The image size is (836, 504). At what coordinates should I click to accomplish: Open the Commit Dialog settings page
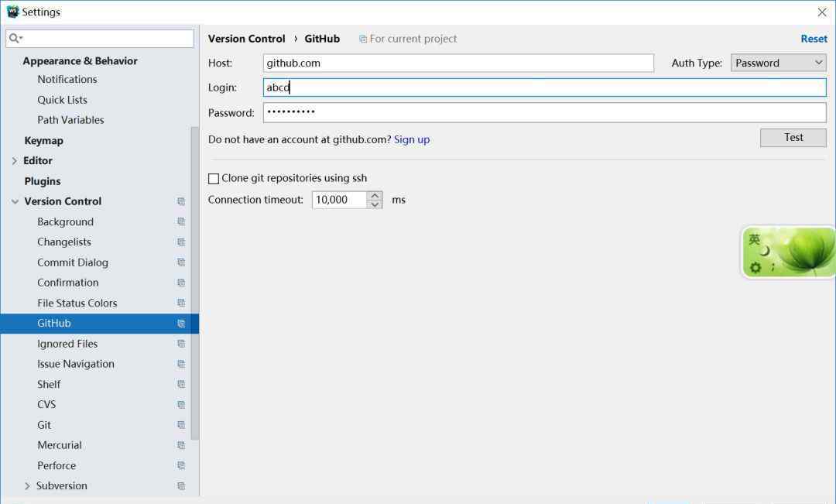(x=73, y=262)
